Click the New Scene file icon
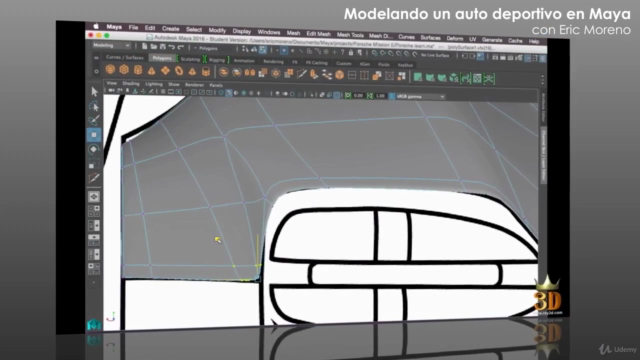Screen dimensions: 640x360 [145, 47]
